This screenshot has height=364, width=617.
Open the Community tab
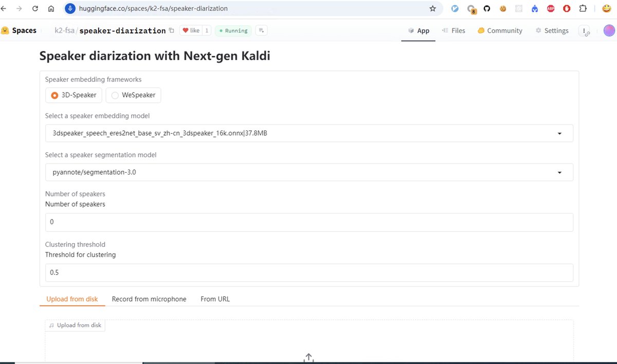(500, 31)
